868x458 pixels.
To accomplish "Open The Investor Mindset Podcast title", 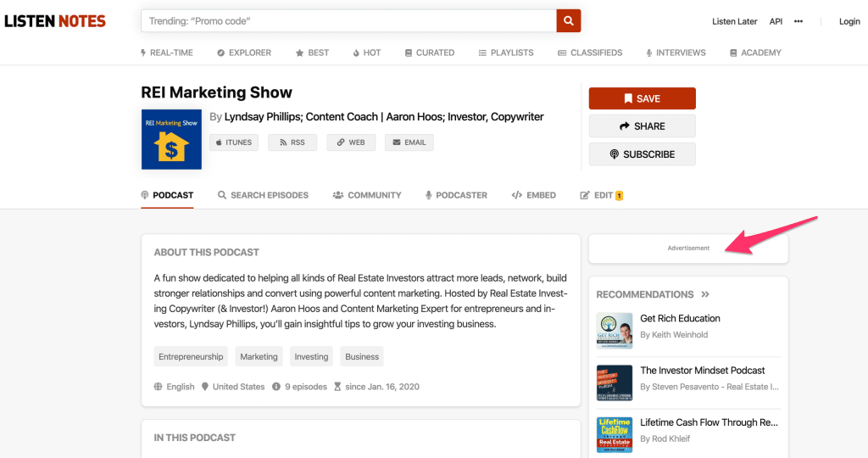I will (x=703, y=371).
